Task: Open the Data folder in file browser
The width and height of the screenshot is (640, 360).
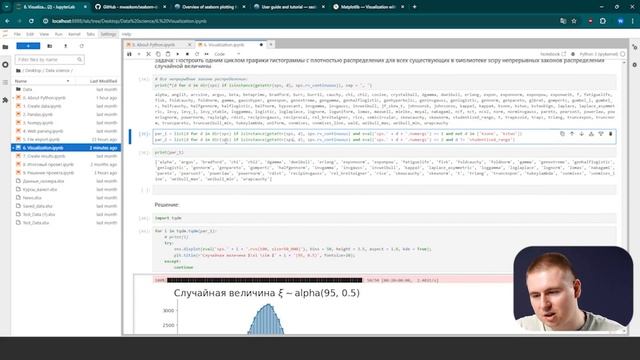Action: tap(27, 89)
